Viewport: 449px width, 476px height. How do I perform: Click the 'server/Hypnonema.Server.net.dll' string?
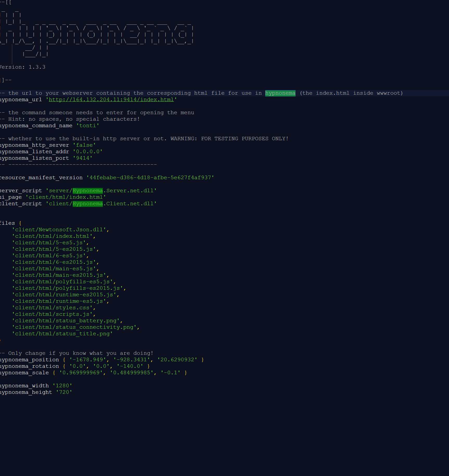click(101, 191)
